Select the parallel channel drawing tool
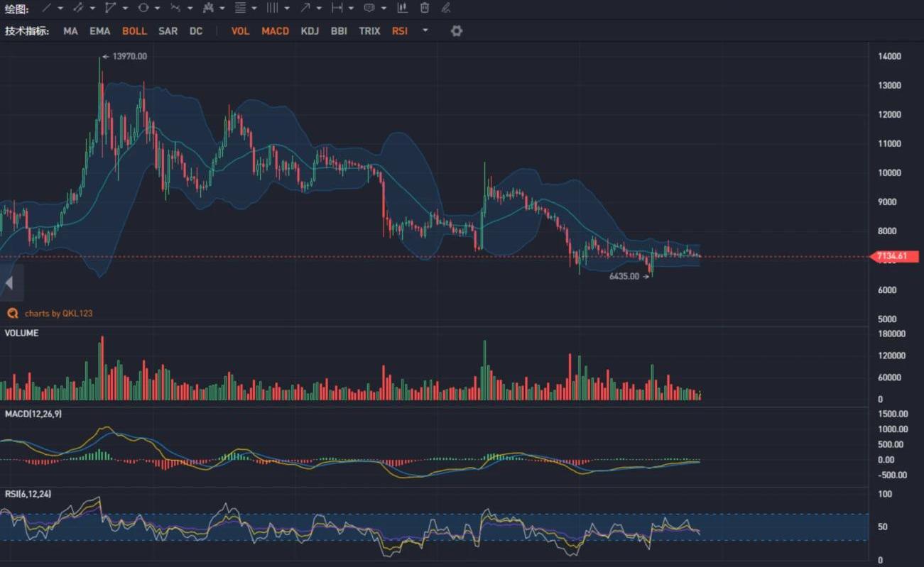The height and width of the screenshot is (567, 924). [x=77, y=8]
